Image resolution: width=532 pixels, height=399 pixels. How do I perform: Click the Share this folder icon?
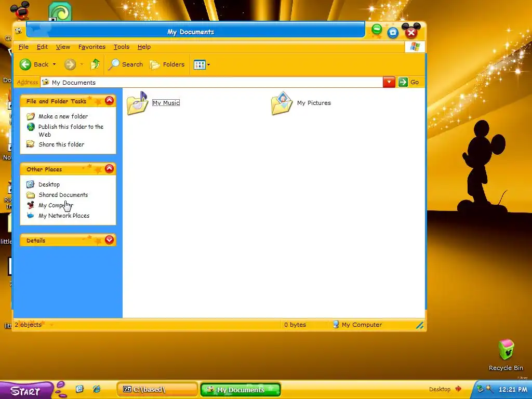point(31,144)
